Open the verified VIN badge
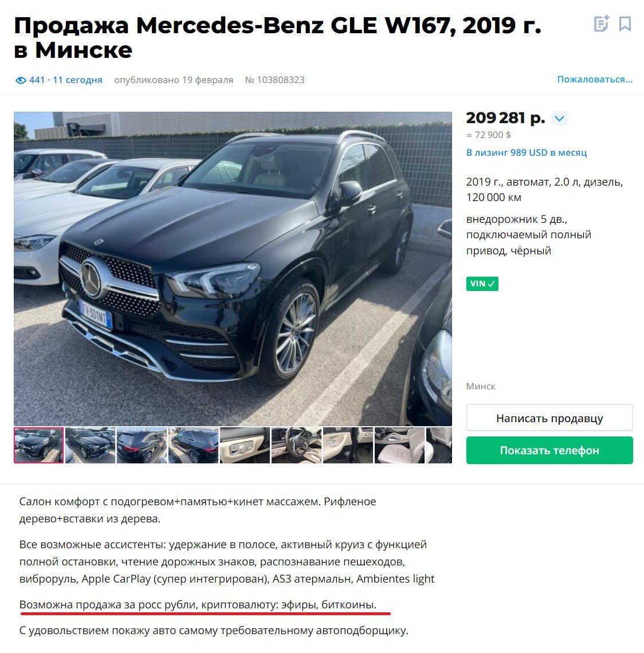 482,284
